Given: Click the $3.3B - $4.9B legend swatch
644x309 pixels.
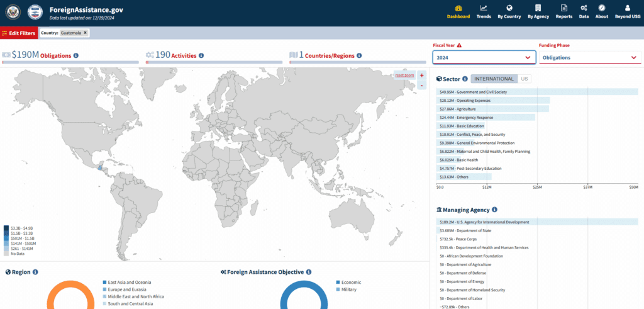Looking at the screenshot, I should (x=6, y=228).
